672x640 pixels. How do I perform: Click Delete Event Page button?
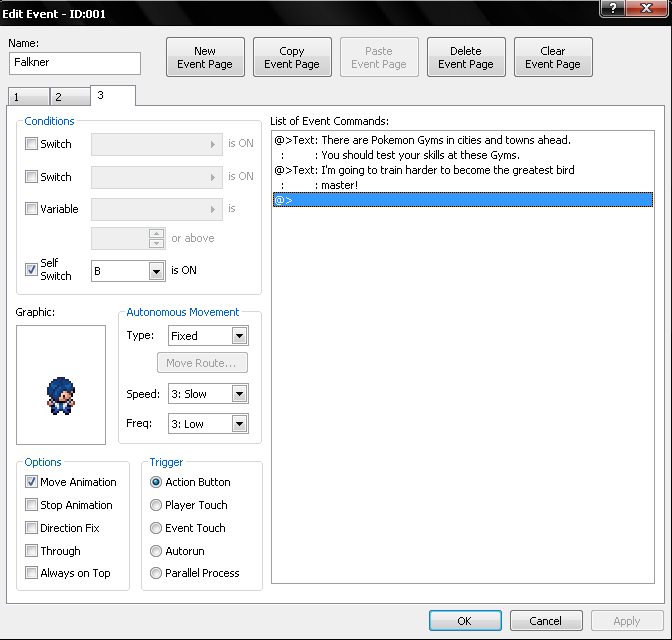466,57
